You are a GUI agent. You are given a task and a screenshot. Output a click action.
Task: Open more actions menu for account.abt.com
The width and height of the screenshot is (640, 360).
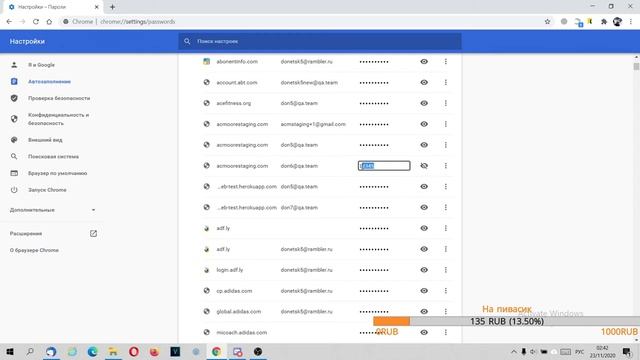446,82
